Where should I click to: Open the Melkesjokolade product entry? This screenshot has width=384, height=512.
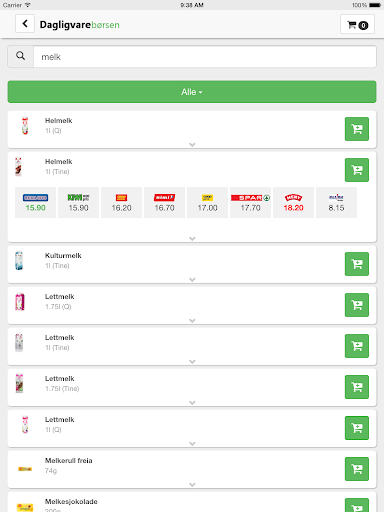pyautogui.click(x=192, y=503)
